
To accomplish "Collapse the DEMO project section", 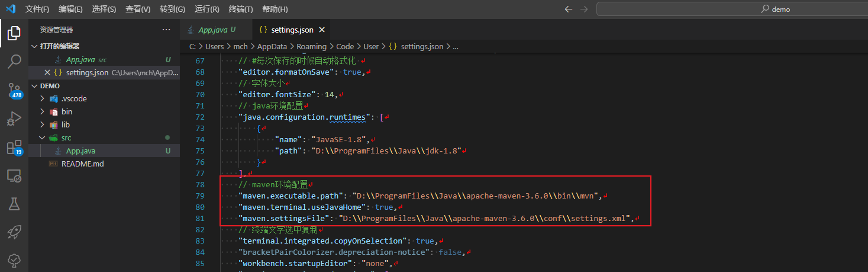I will [104, 86].
